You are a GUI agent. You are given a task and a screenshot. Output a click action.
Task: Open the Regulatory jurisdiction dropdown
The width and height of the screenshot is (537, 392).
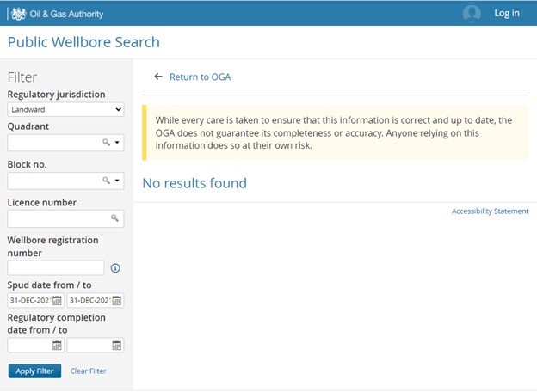click(x=65, y=110)
